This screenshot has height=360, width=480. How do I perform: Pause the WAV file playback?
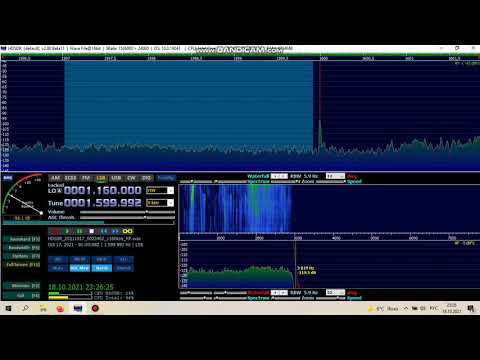pos(80,231)
